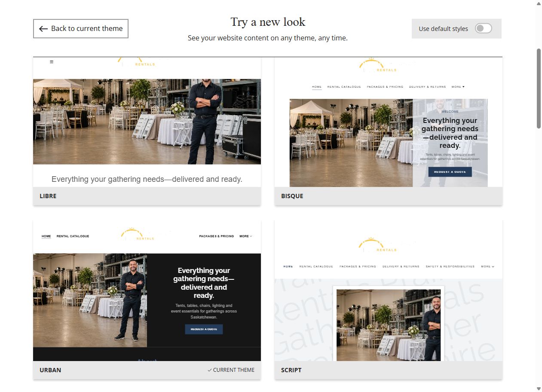Click PACKAGES & PRICING in Bisque preview nav
Image resolution: width=542 pixels, height=392 pixels.
pyautogui.click(x=385, y=87)
